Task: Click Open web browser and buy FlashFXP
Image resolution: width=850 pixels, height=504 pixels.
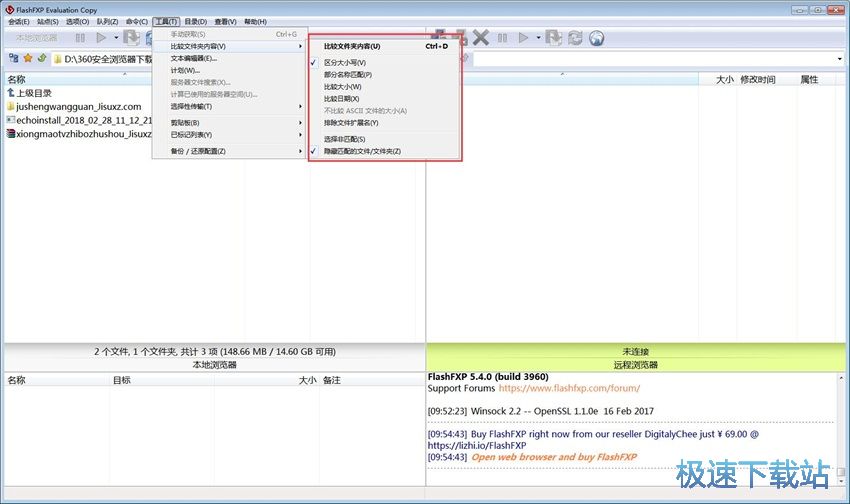Action: [x=554, y=457]
